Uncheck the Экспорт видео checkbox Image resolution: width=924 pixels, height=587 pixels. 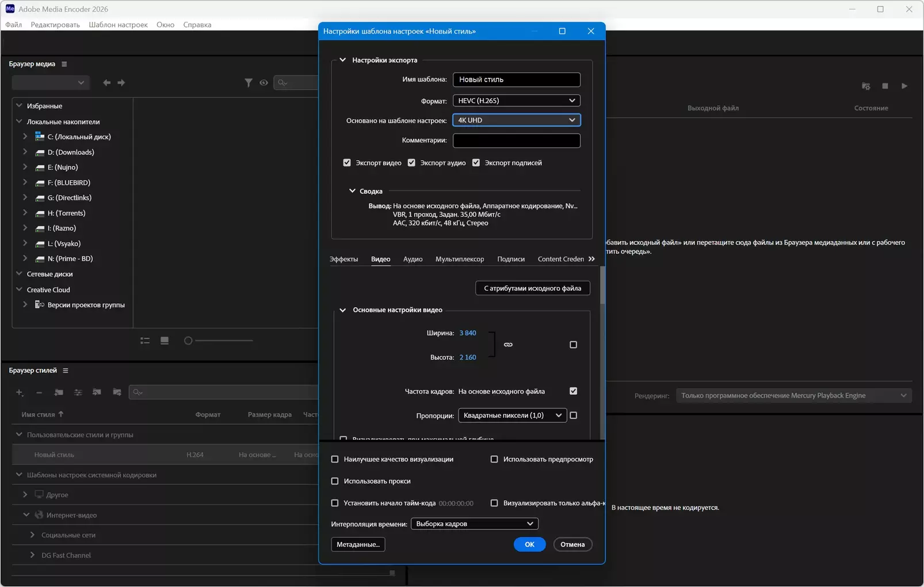[347, 163]
